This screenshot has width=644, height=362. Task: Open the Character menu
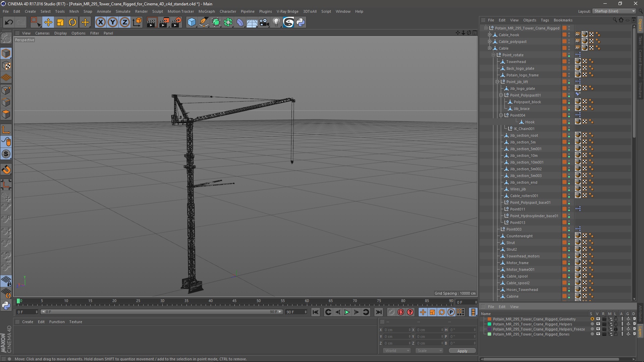tap(228, 11)
